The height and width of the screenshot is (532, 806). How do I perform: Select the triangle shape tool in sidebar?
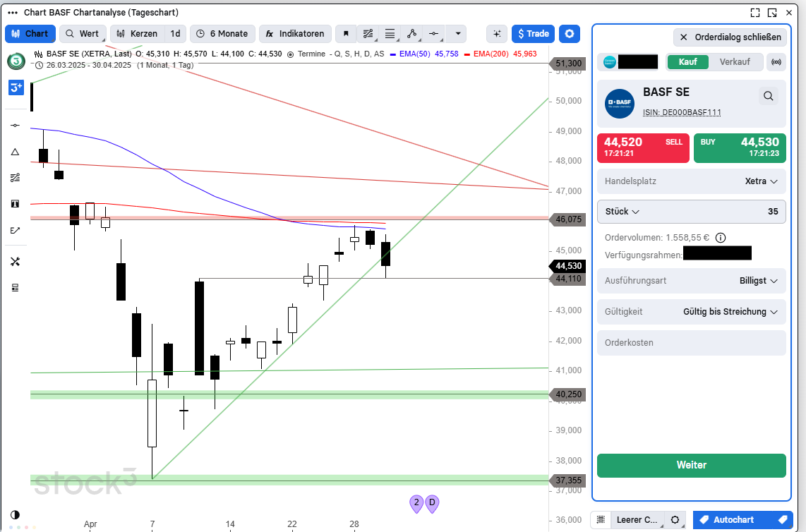[15, 152]
